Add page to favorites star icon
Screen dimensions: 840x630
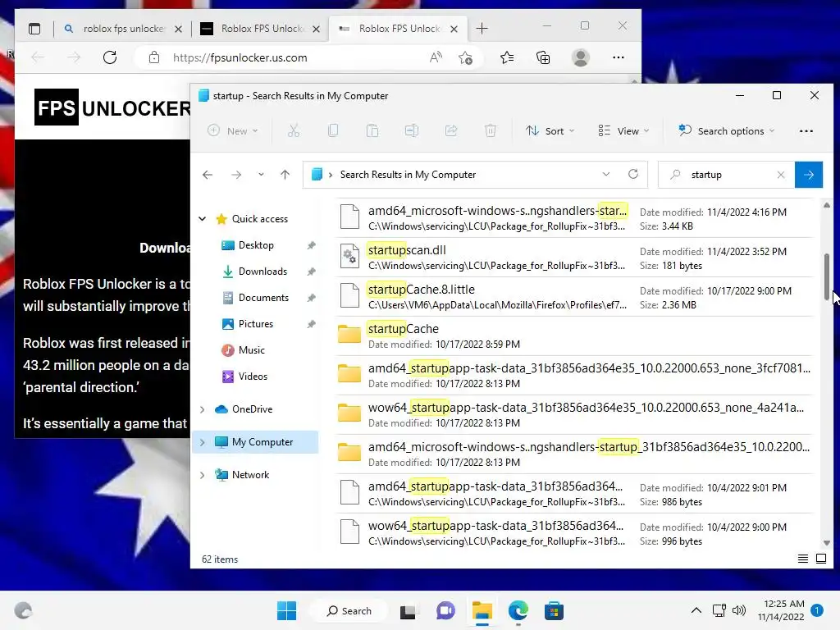pos(465,57)
